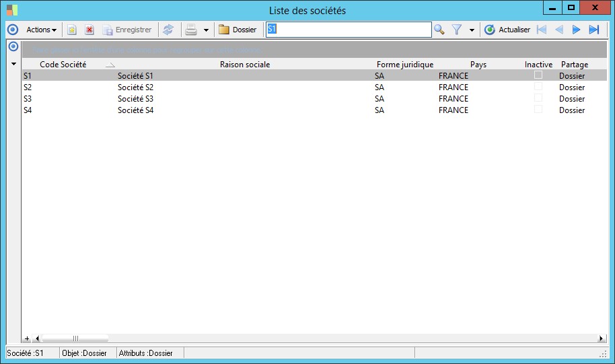This screenshot has width=615, height=364.
Task: Click the horizontal scrollbar right arrow
Action: pyautogui.click(x=602, y=338)
